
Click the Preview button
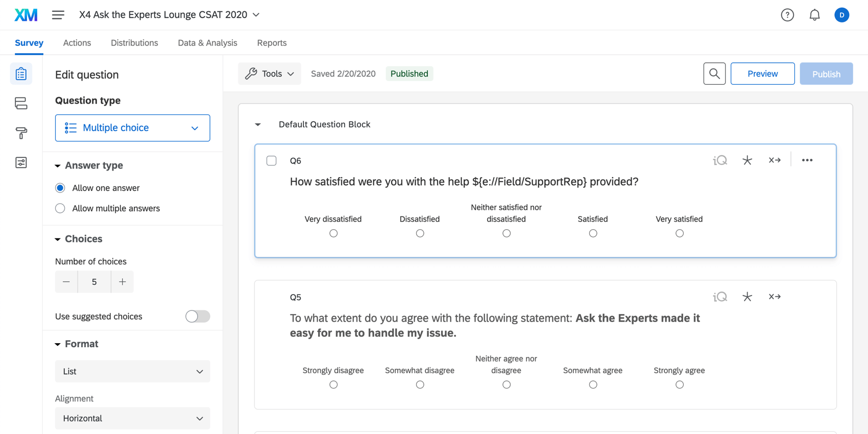pyautogui.click(x=762, y=74)
